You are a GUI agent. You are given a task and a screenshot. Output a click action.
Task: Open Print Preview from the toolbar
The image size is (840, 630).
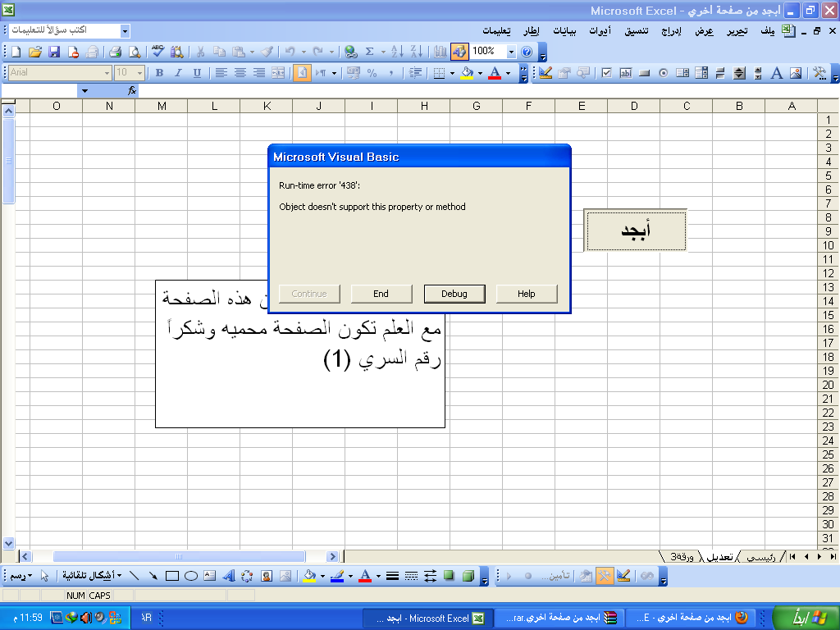tap(134, 52)
